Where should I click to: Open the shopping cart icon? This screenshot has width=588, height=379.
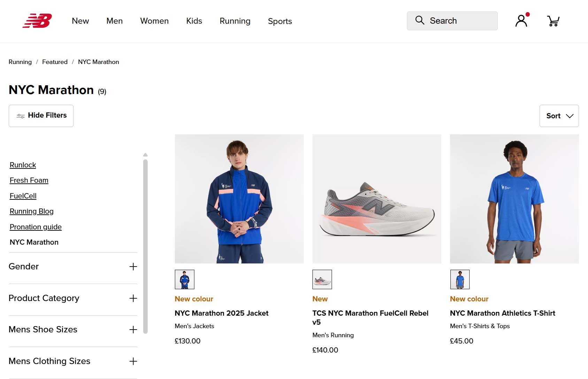point(553,21)
